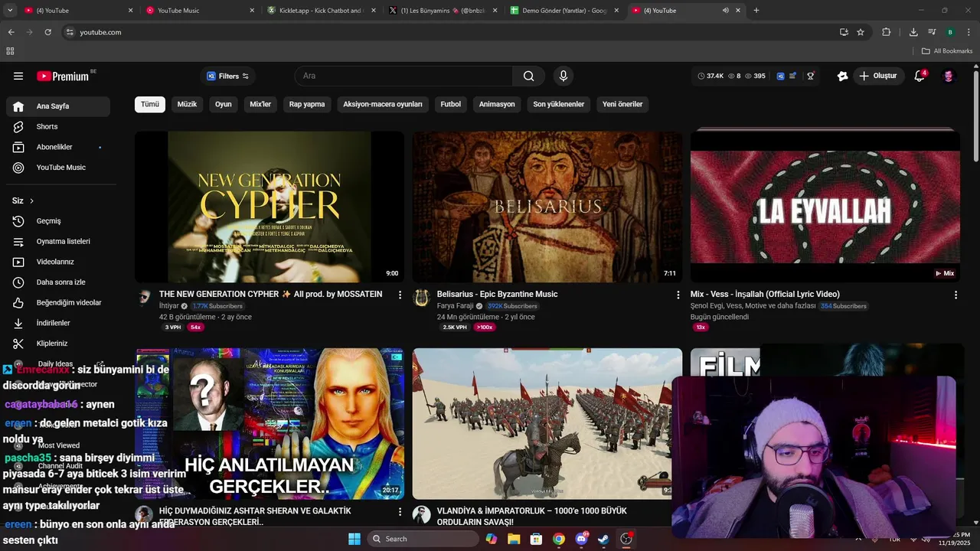
Task: Select the Futbol filter chip
Action: click(x=451, y=104)
